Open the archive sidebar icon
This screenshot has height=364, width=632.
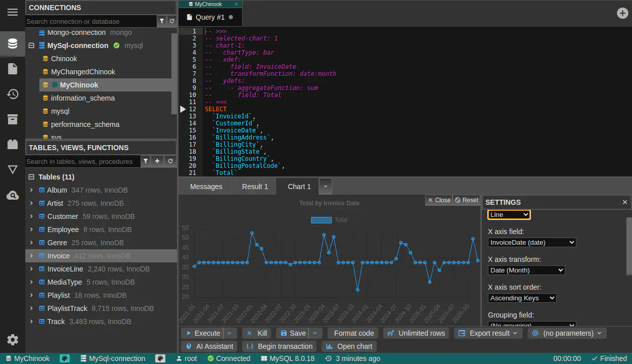tap(13, 119)
